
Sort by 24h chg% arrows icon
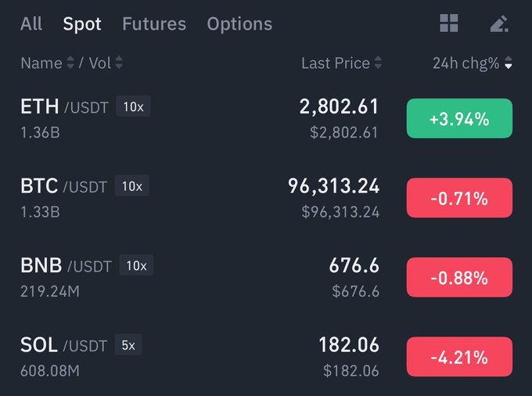point(509,63)
